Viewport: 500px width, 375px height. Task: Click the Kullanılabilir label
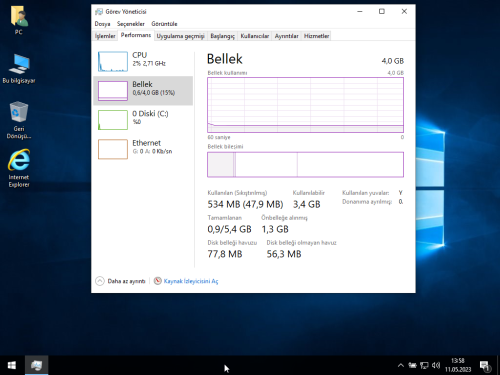pos(309,193)
